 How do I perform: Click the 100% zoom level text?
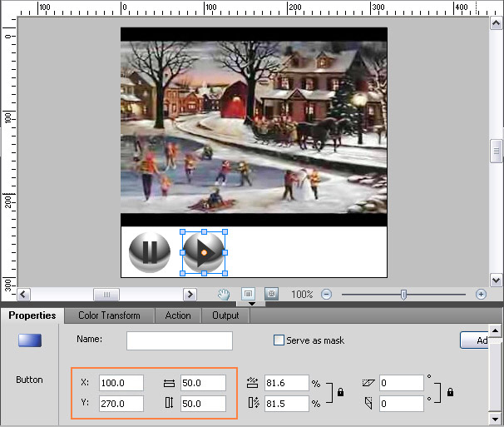tap(302, 294)
